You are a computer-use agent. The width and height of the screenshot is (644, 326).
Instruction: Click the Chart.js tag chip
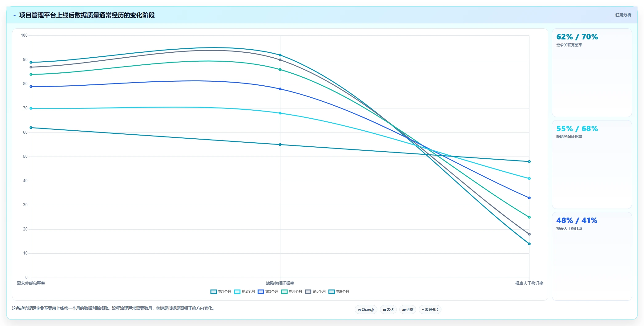(x=366, y=310)
